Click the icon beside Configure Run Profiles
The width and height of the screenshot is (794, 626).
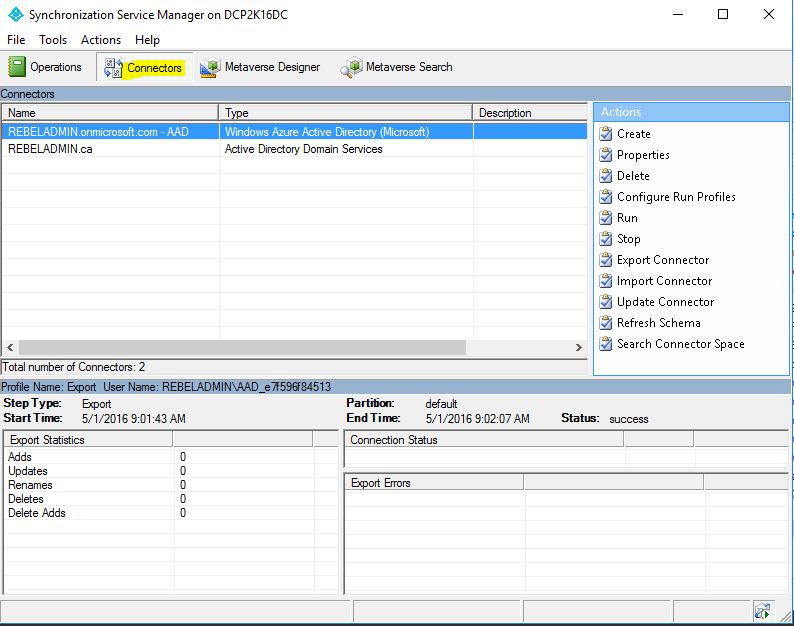coord(606,197)
